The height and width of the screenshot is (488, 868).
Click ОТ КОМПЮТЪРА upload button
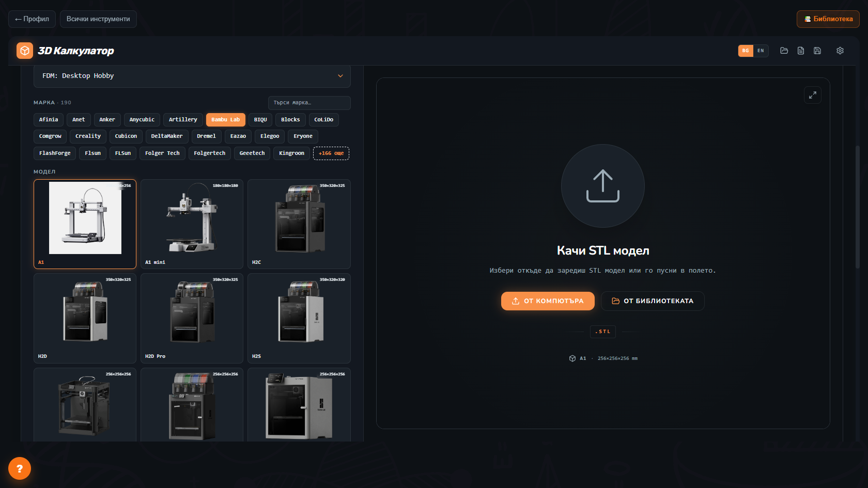[x=548, y=301]
